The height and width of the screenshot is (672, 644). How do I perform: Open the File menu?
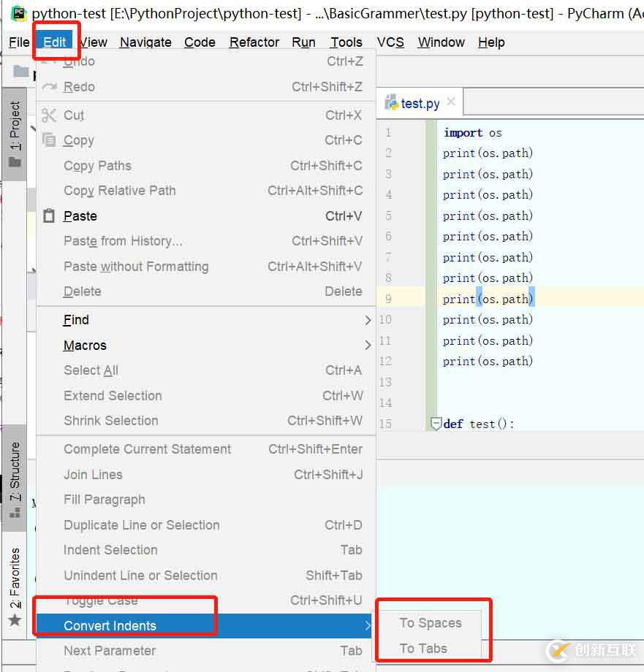19,42
